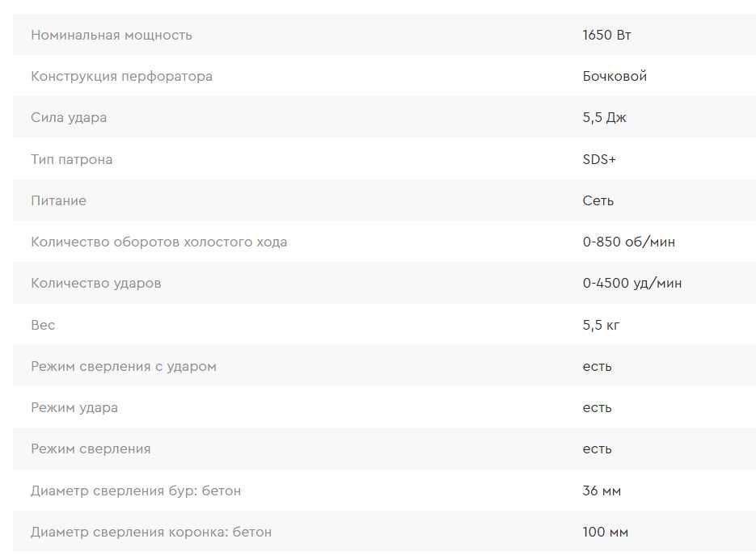Select the "5,5 Дж" impact energy value

point(604,117)
